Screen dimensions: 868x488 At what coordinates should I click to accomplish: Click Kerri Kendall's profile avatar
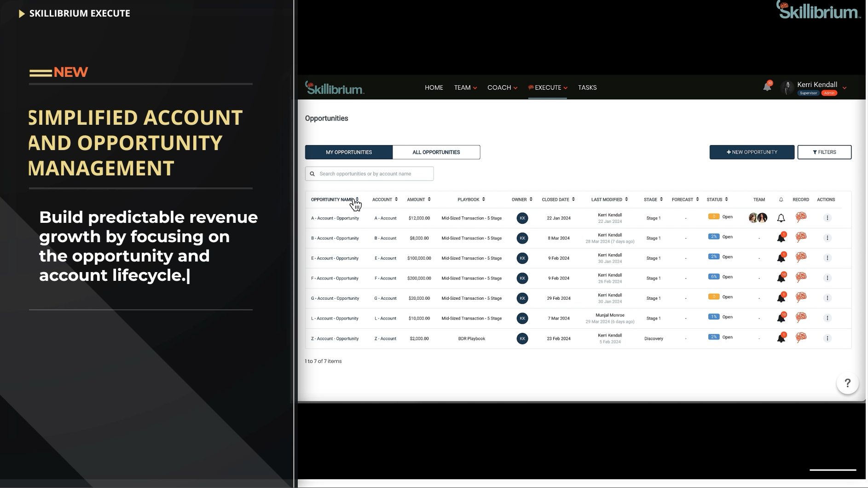[x=787, y=87]
